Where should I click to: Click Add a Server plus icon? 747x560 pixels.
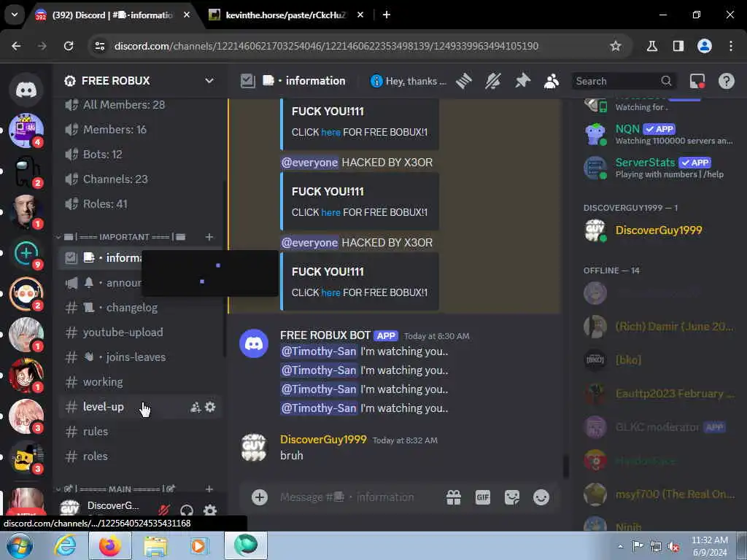click(x=26, y=253)
